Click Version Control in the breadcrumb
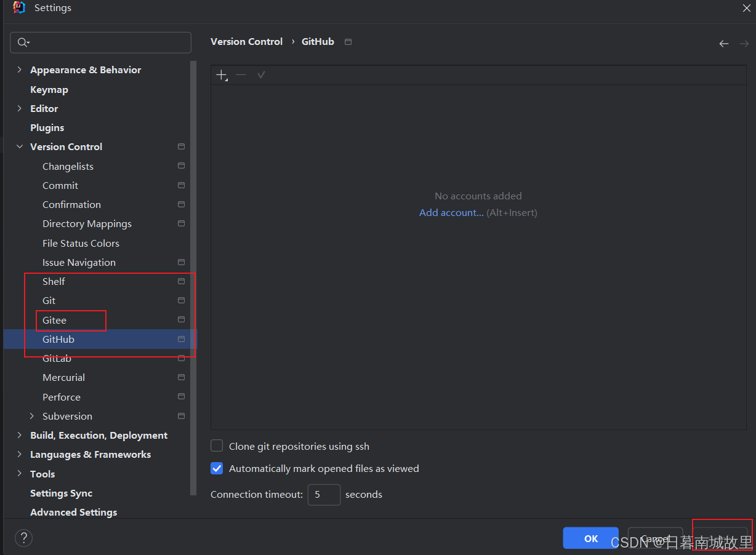Image resolution: width=756 pixels, height=555 pixels. (246, 41)
